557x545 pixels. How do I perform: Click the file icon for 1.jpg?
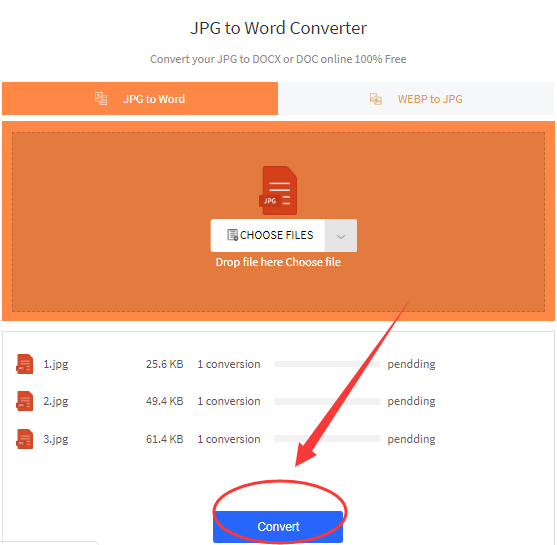(25, 364)
